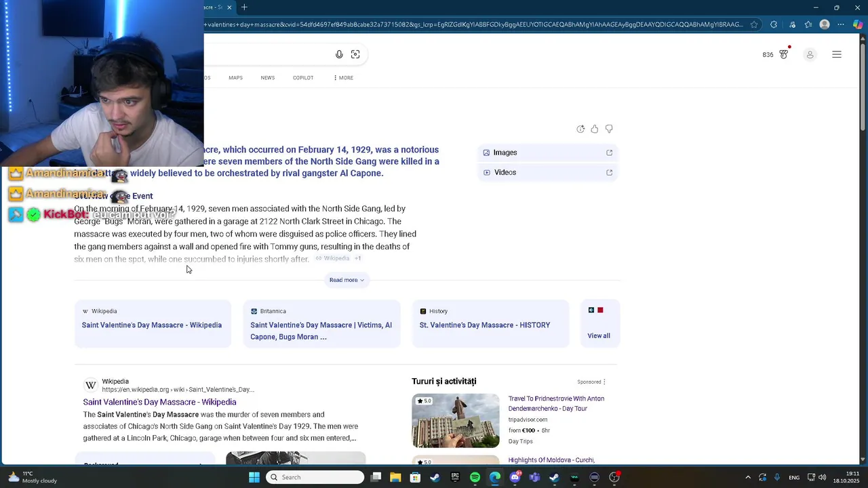
Task: Open the weather widget Mostly cloudy
Action: 33,477
